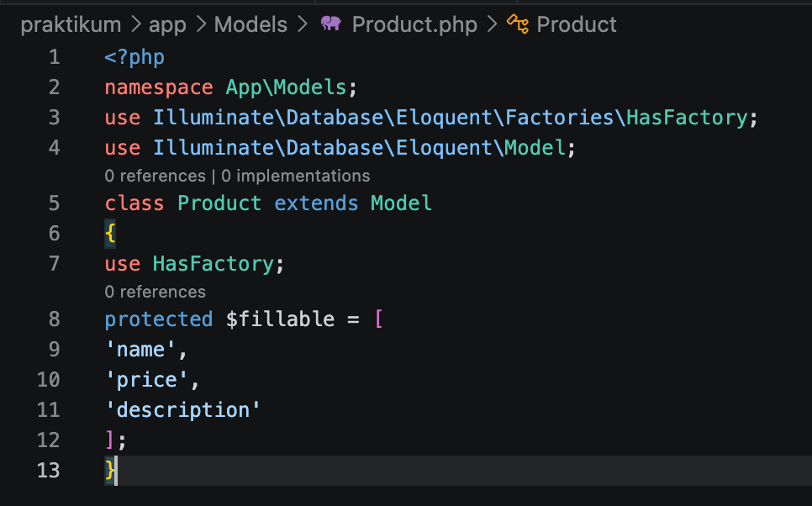The image size is (812, 506).
Task: Click the opening square bracket on line 8
Action: coord(378,319)
